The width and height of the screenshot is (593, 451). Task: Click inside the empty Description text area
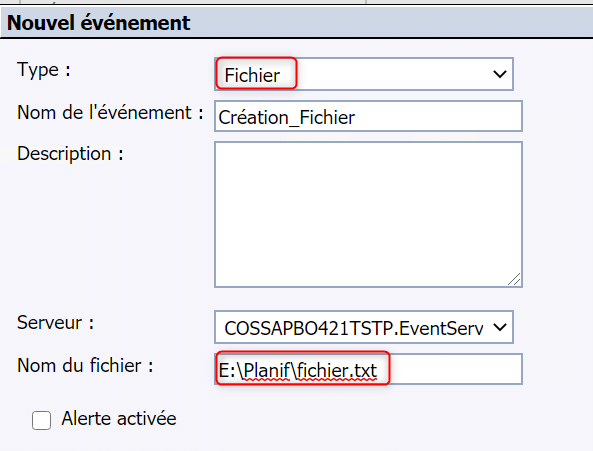click(x=368, y=214)
